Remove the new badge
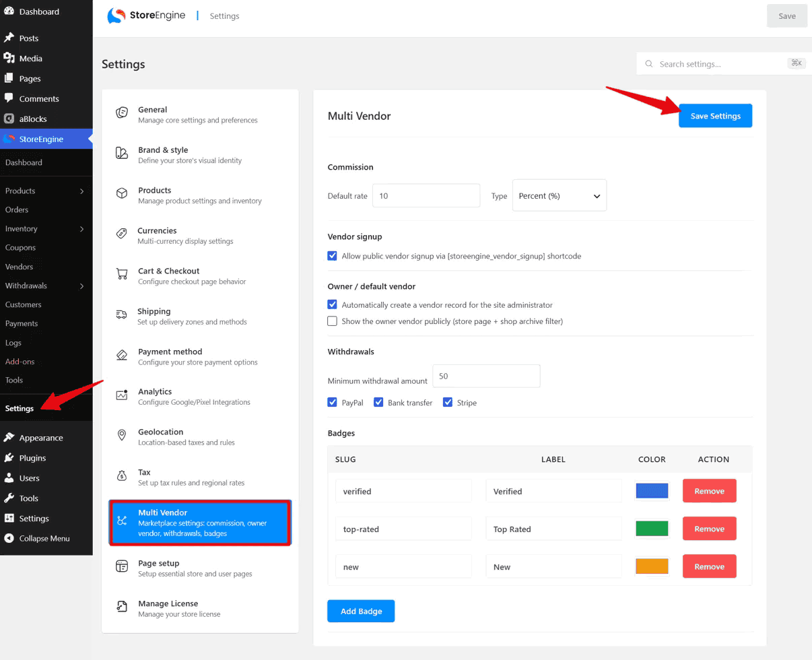Viewport: 812px width, 660px height. [x=709, y=566]
